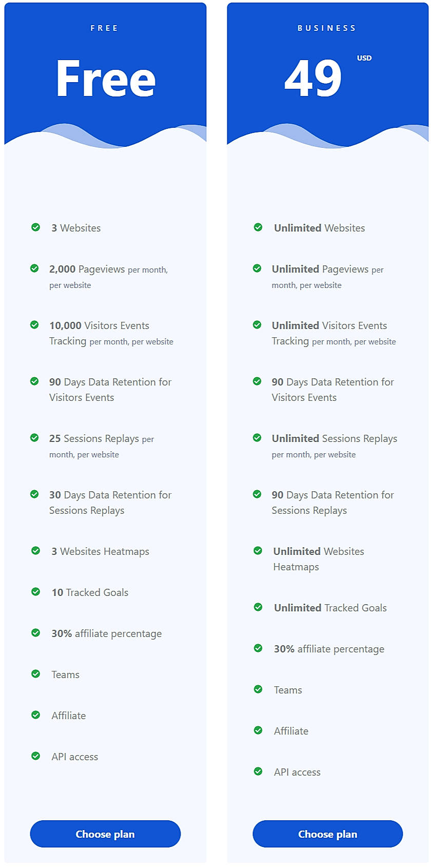Select the FREE plan header label
Viewport: 432px width, 868px height.
tap(105, 28)
